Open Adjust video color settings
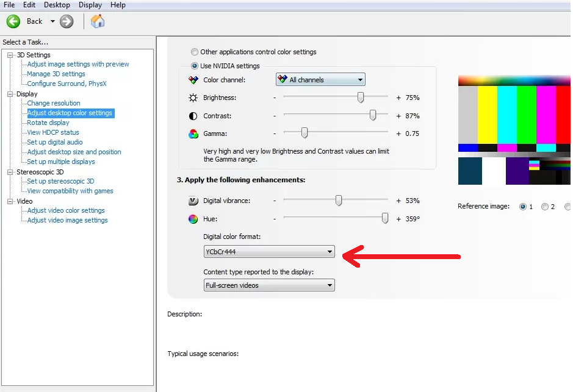The width and height of the screenshot is (573, 392). click(66, 210)
